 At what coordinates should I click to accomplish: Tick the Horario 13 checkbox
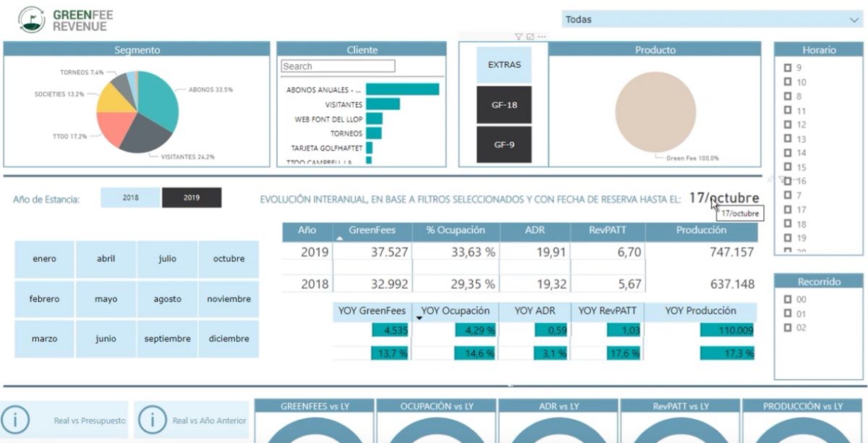point(788,138)
